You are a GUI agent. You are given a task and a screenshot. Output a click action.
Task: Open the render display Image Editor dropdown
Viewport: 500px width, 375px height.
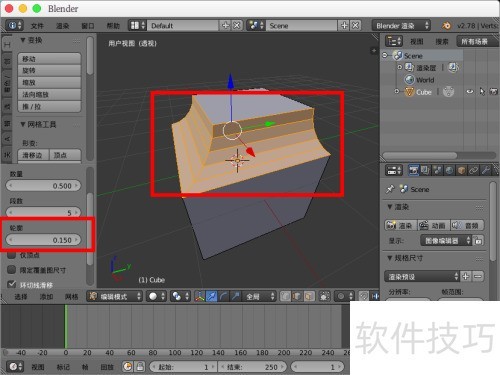tap(446, 240)
